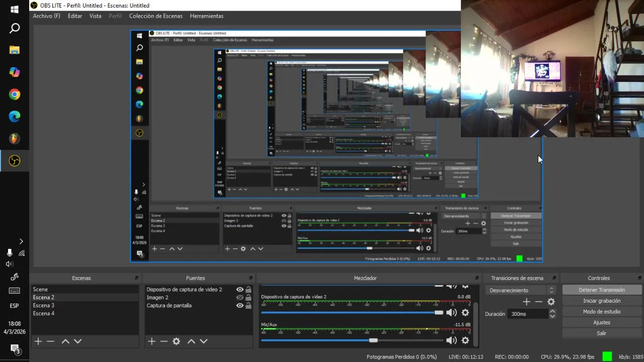
Task: Move the source up in the Fuentes list
Action: (191, 341)
